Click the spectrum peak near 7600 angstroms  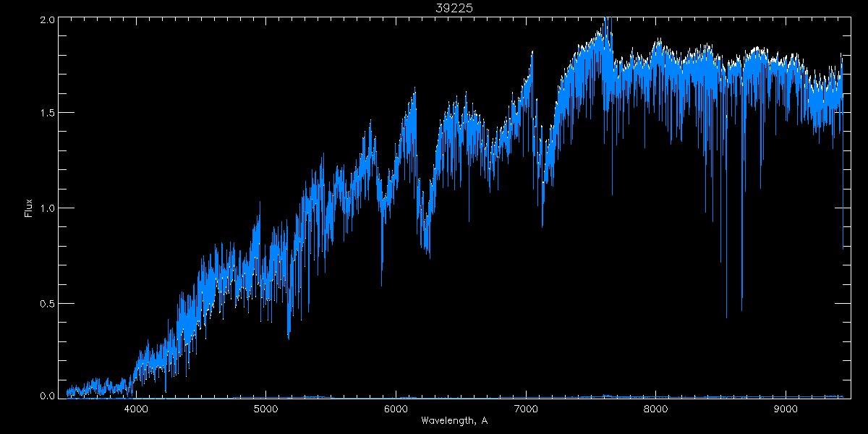tap(606, 20)
